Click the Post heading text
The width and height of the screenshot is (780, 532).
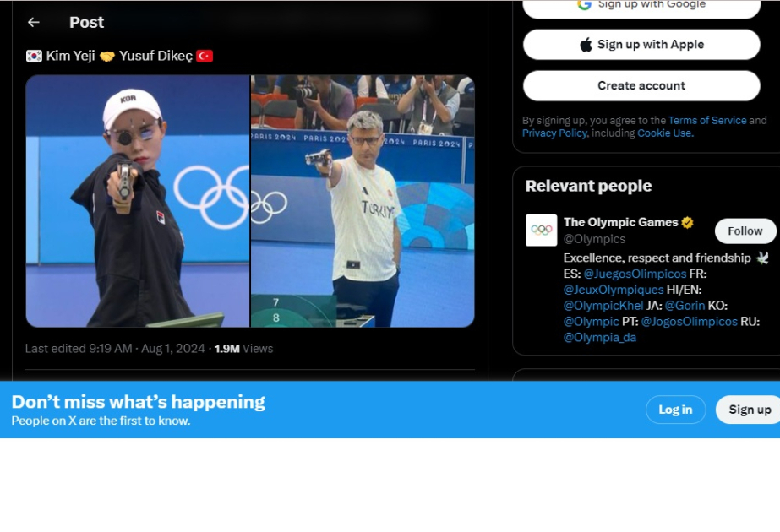pyautogui.click(x=86, y=22)
